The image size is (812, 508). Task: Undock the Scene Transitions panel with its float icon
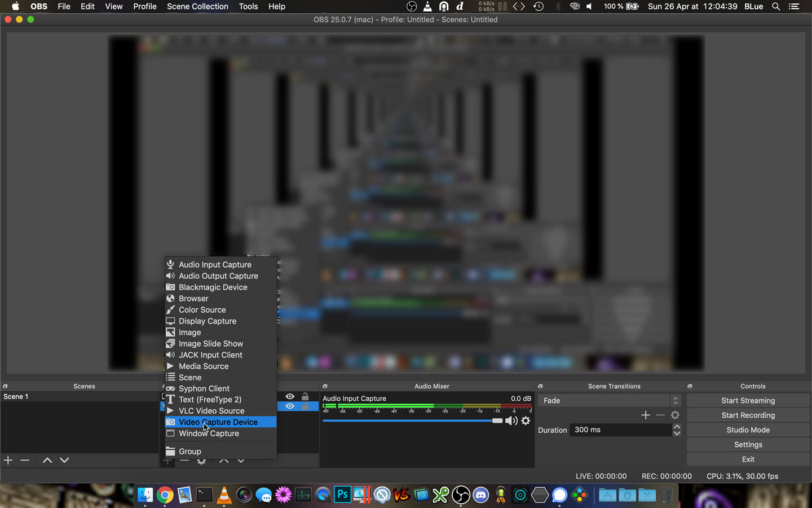click(540, 386)
